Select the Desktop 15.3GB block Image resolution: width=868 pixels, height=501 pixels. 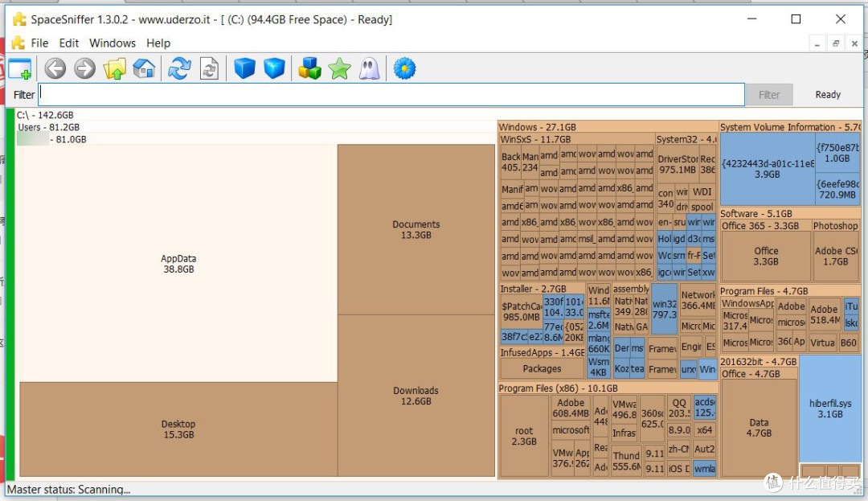point(178,429)
